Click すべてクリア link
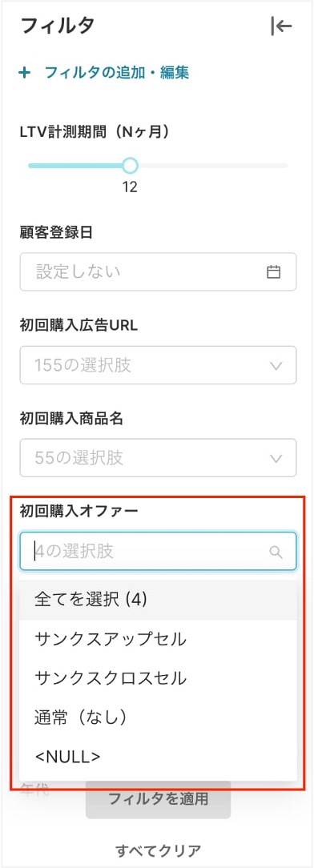Viewport: 314px width, 868px height. coord(158,850)
